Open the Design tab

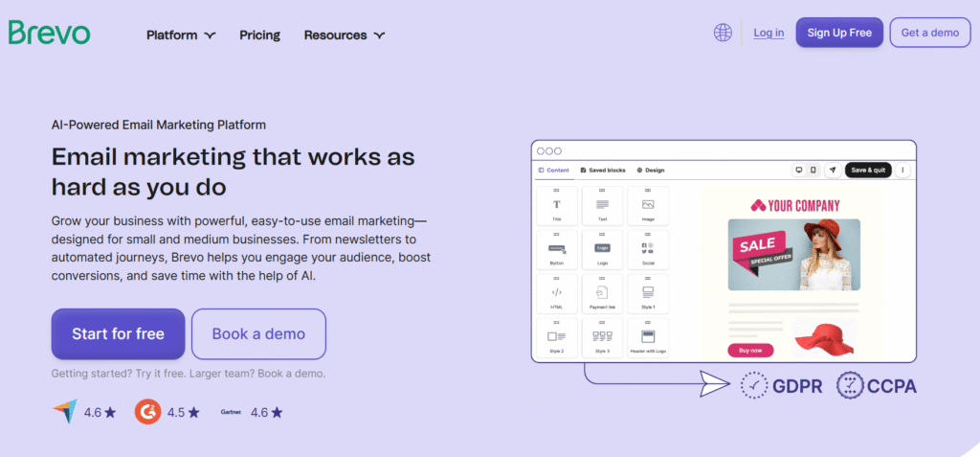pos(651,170)
